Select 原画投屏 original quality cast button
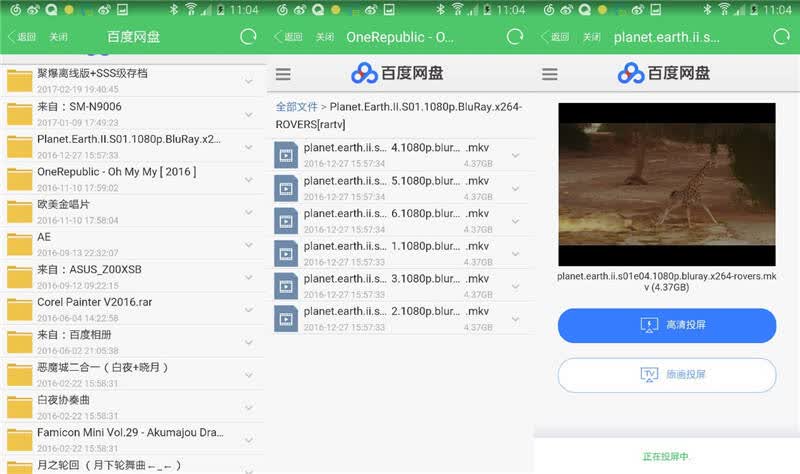Viewport: 800px width, 474px height. (x=667, y=375)
